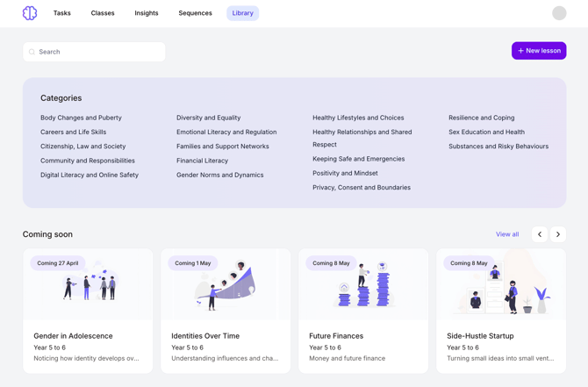Screen dimensions: 588x387
Task: Switch to the Insights tab
Action: pyautogui.click(x=147, y=13)
